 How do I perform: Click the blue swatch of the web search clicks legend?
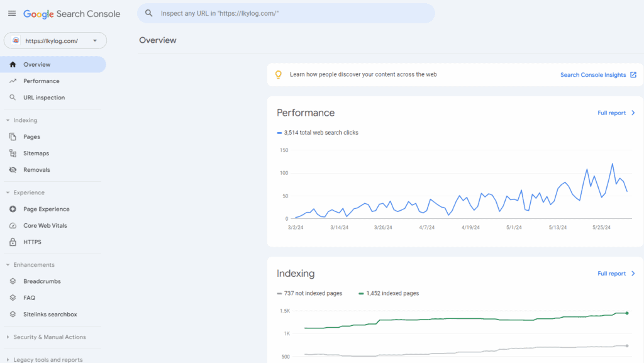coord(279,133)
